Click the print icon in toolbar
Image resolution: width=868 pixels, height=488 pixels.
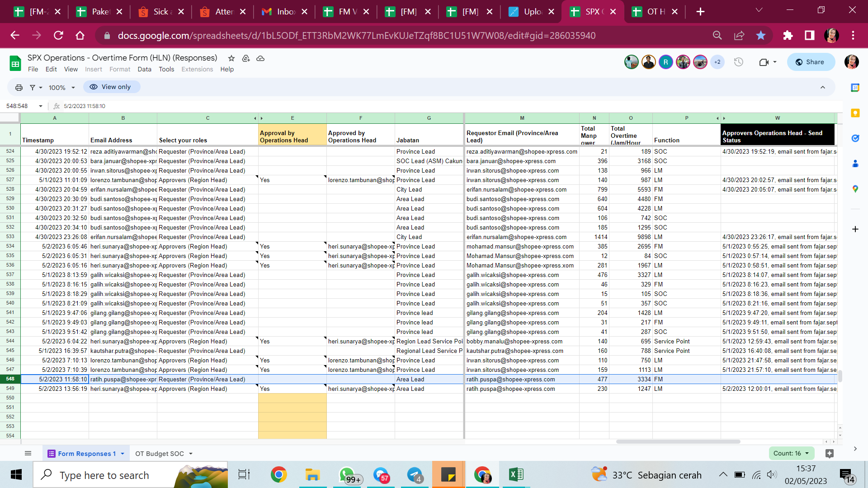19,87
